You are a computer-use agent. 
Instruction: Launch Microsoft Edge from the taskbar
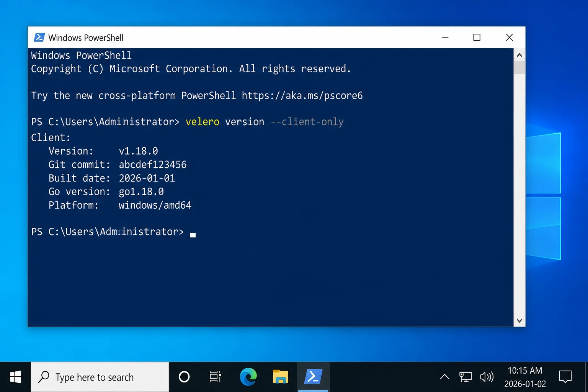(248, 377)
